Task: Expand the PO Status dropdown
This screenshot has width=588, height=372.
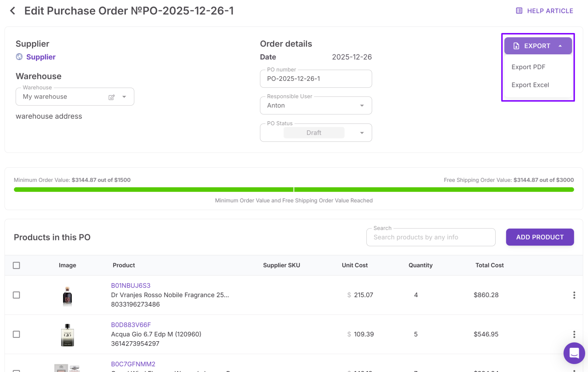Action: [x=362, y=133]
